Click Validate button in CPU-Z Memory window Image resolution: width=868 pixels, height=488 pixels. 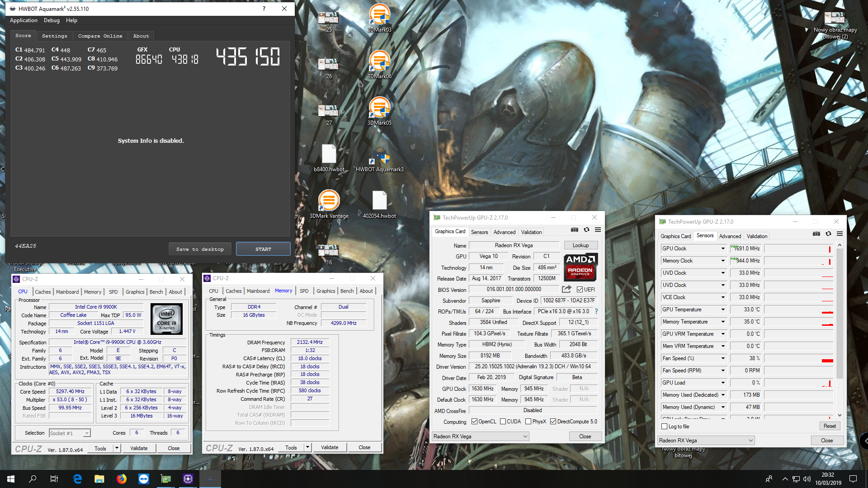coord(330,447)
